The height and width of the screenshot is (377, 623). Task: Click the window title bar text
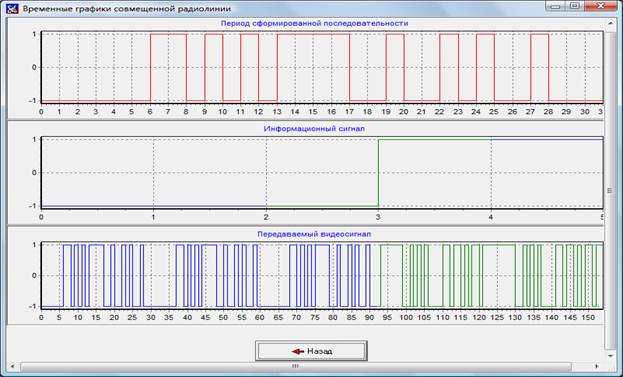coord(126,8)
